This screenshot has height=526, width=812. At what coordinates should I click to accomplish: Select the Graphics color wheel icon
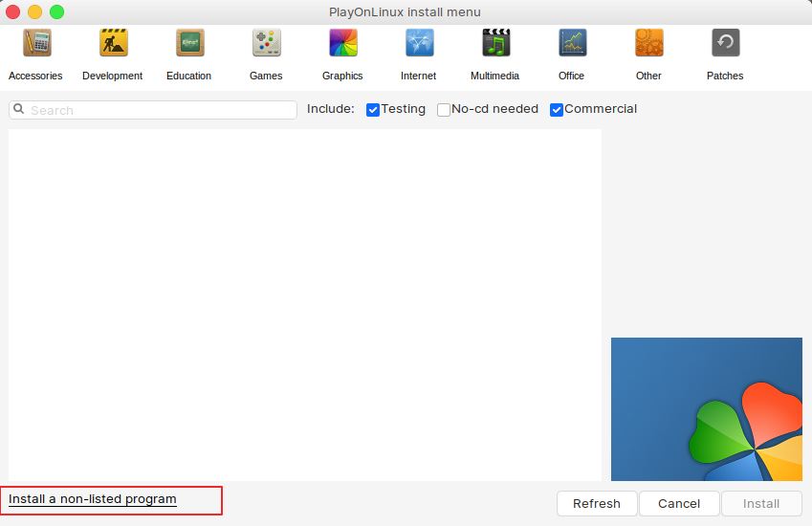[342, 43]
